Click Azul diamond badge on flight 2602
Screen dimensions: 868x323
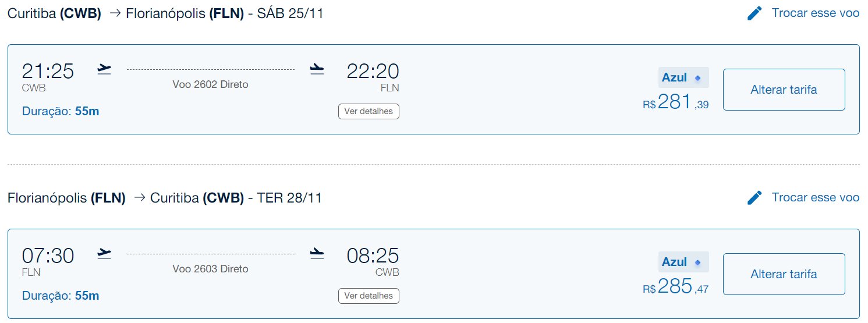pos(683,77)
